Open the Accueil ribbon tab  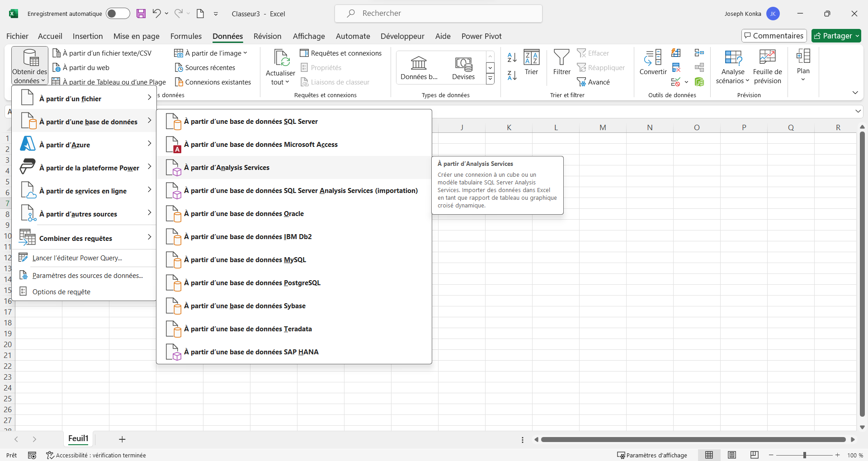click(50, 36)
